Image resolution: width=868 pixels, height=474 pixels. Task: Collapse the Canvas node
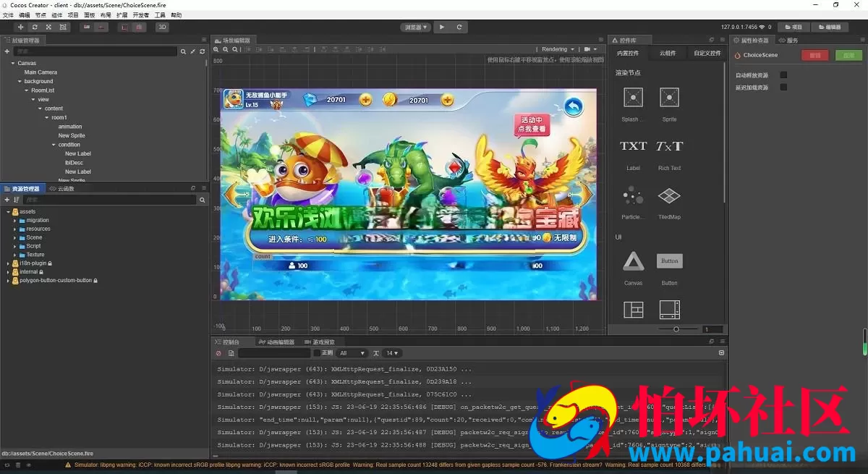(x=13, y=63)
